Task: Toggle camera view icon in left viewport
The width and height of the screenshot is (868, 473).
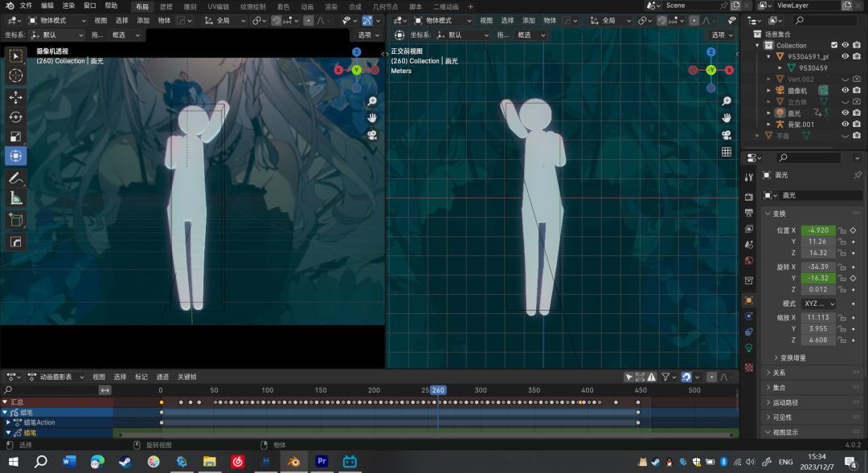Action: 372,135
